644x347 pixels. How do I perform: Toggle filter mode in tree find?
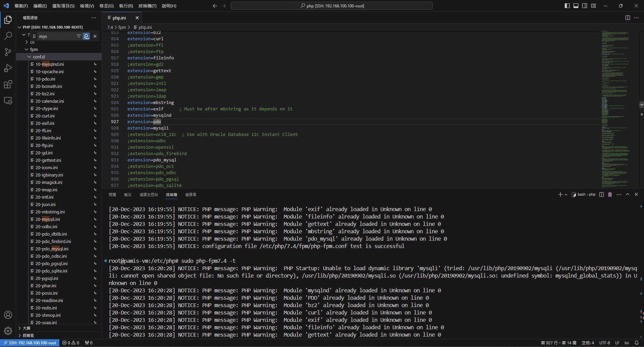[x=79, y=36]
